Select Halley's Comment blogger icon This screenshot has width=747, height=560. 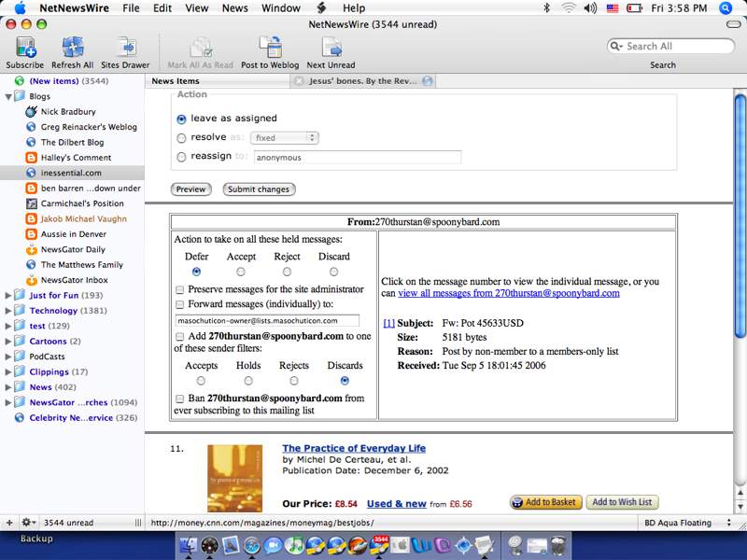(x=31, y=158)
